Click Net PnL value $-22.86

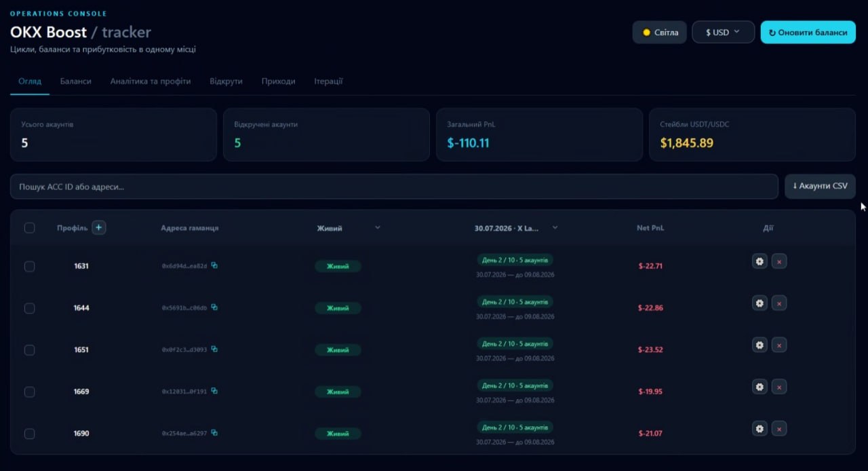650,308
